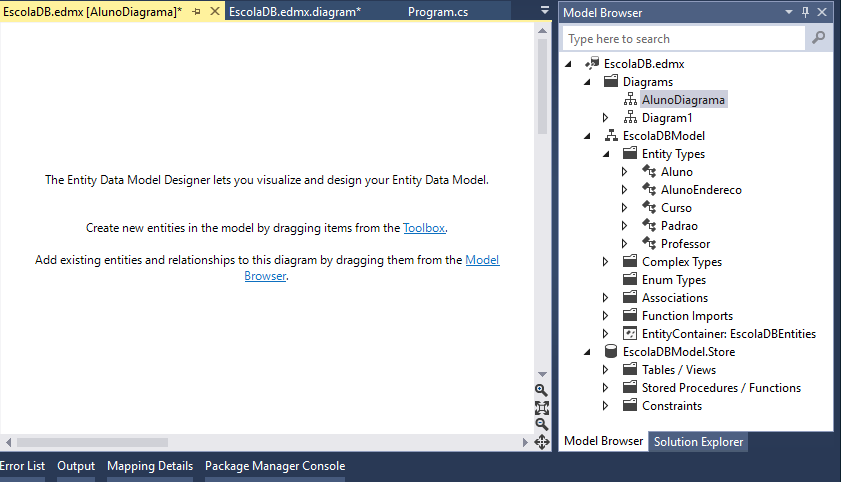Click the Stored Procedures folder icon
Viewport: 841px width, 482px height.
(630, 387)
